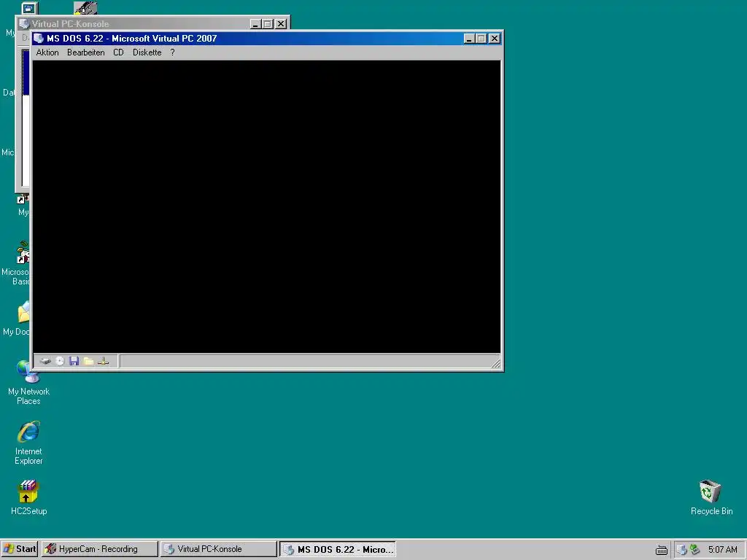
Task: Open the Start menu
Action: (x=19, y=549)
